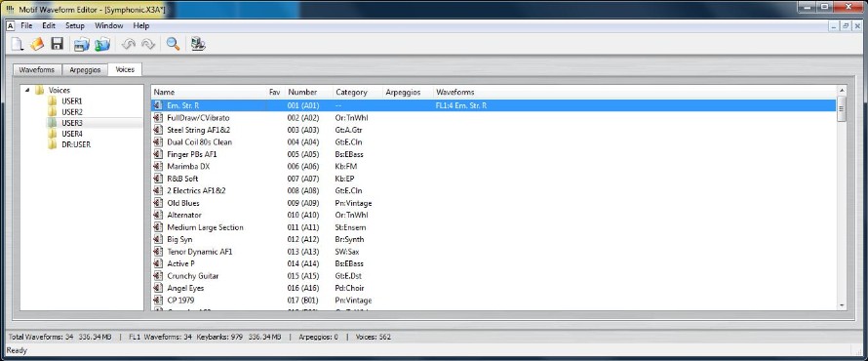868x361 pixels.
Task: Click the voice list scrollbar down arrow
Action: [842, 305]
